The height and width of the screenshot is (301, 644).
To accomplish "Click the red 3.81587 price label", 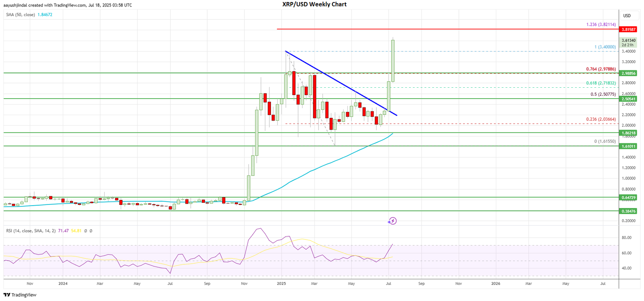I will pos(628,29).
